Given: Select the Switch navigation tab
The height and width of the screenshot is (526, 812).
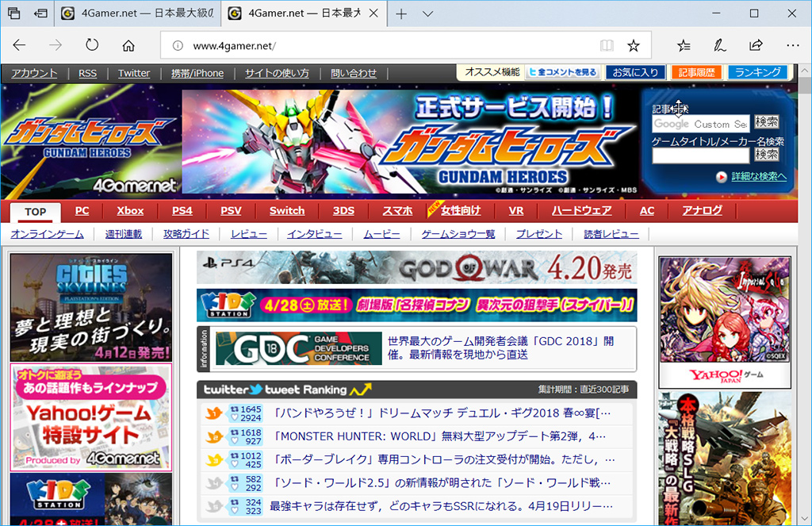Looking at the screenshot, I should (x=287, y=211).
